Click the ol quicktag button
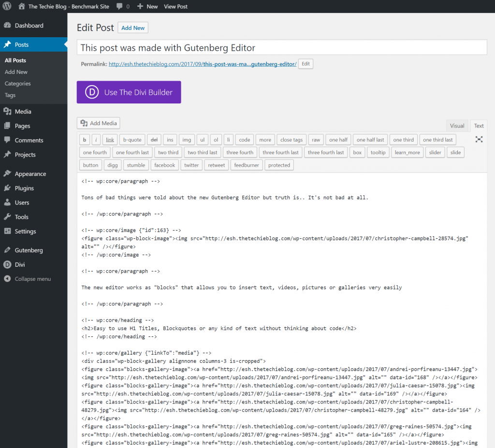 pos(216,140)
